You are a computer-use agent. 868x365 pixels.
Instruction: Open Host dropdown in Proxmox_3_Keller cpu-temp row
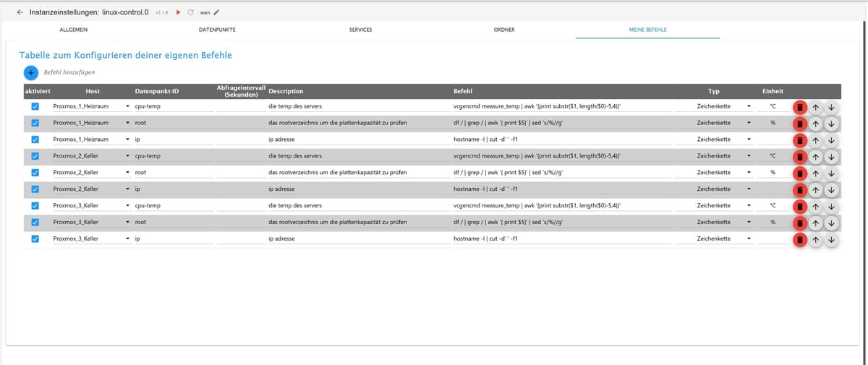(93, 206)
